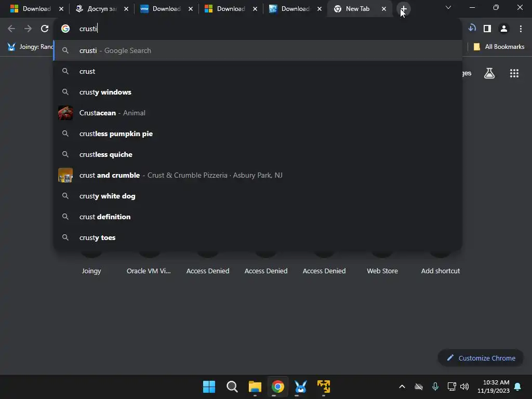Image resolution: width=532 pixels, height=399 pixels.
Task: Open Chrome Labs flask icon
Action: click(x=489, y=73)
